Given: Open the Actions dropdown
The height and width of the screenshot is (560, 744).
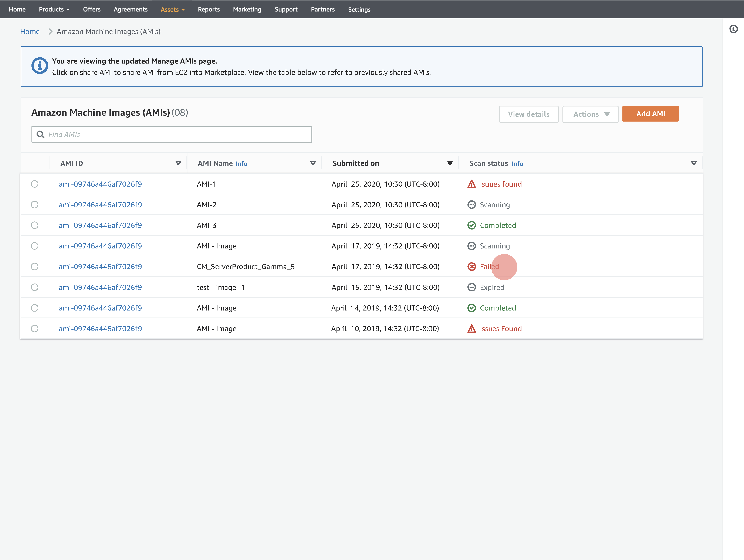Looking at the screenshot, I should 590,114.
